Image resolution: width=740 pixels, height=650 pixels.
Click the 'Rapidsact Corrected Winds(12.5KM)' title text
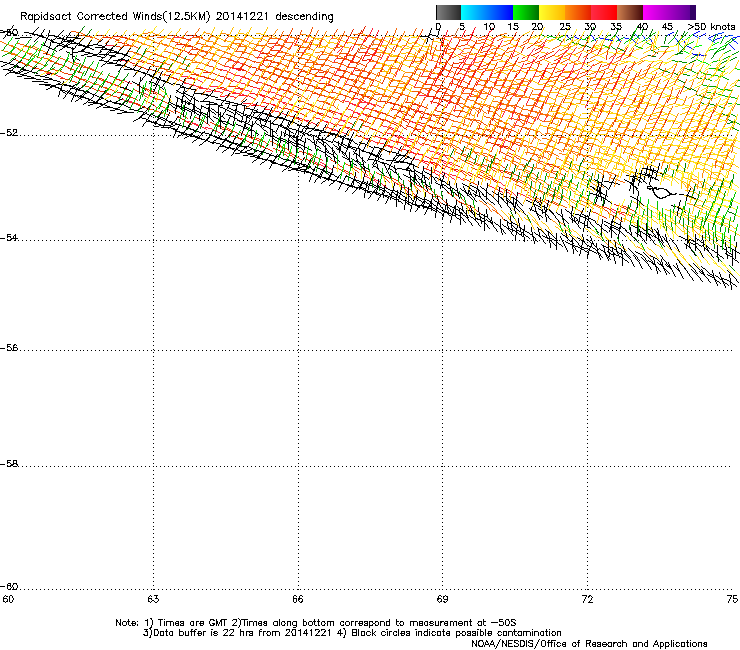[115, 17]
